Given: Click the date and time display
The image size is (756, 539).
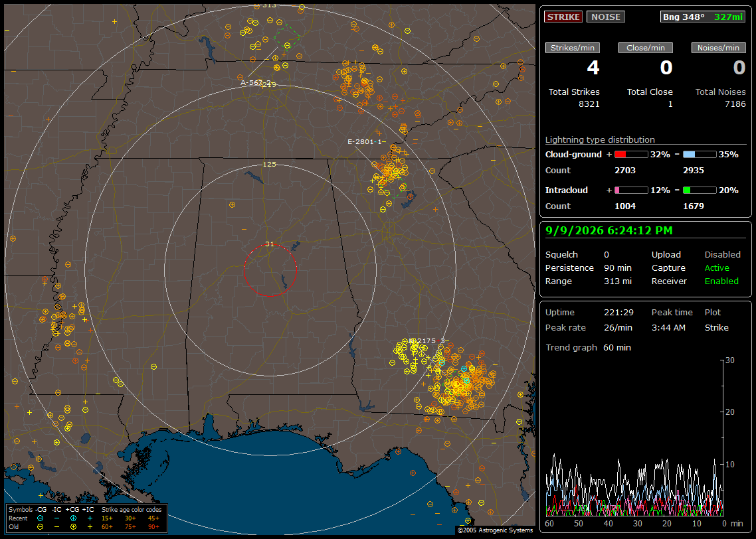Looking at the screenshot, I should (609, 231).
